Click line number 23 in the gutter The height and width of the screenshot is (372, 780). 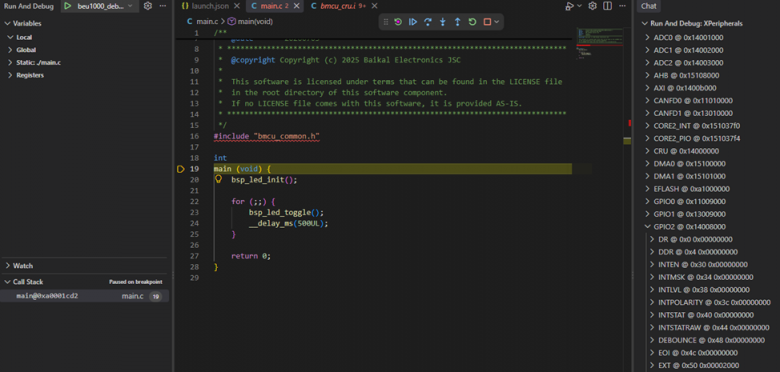click(x=195, y=212)
